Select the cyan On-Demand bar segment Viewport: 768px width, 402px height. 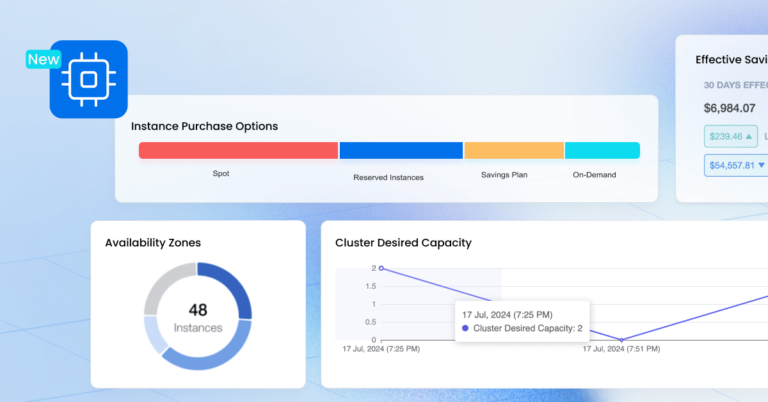[602, 151]
